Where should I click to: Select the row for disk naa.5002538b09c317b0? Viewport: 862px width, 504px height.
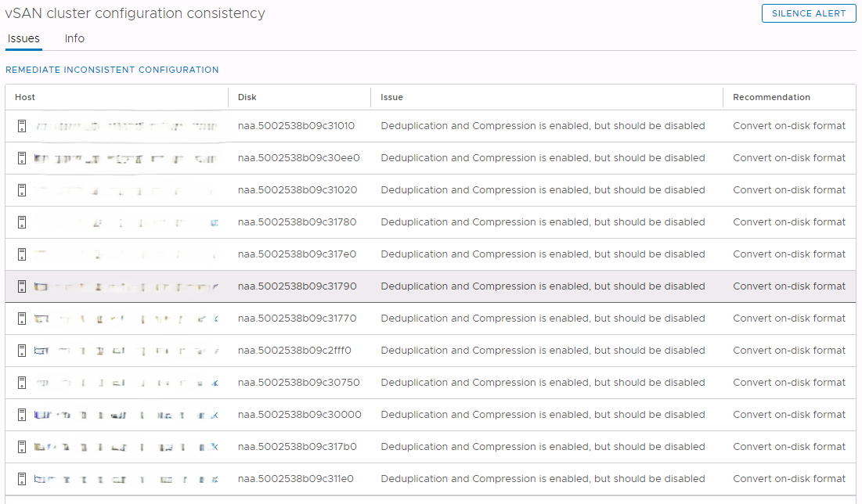coord(431,446)
